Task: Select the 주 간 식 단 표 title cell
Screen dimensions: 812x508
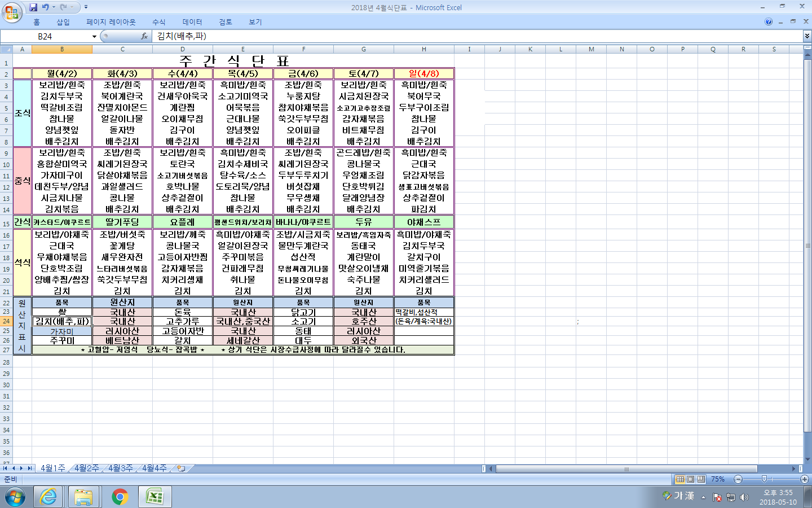Action: pyautogui.click(x=233, y=61)
